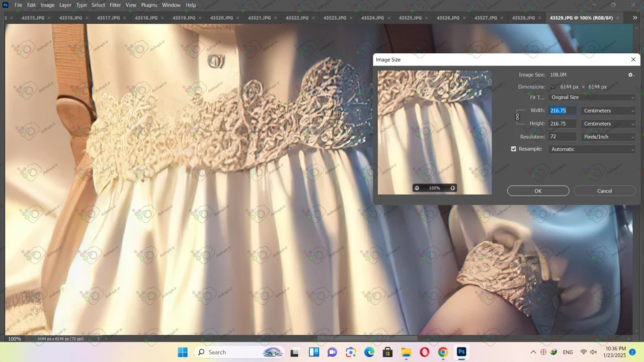
Task: Expand the Dimensions unit chevron
Action: (x=553, y=87)
